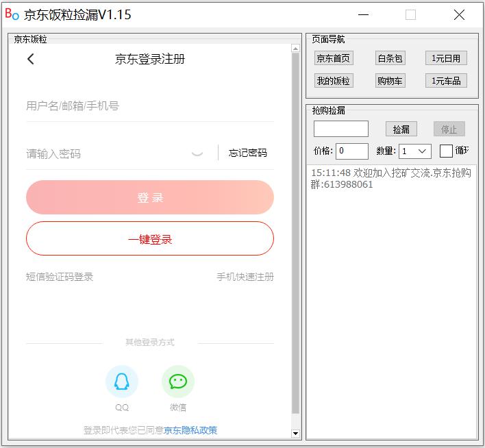Click the 其他登录方式 label
Viewport: 485px width, 448px height.
[150, 343]
